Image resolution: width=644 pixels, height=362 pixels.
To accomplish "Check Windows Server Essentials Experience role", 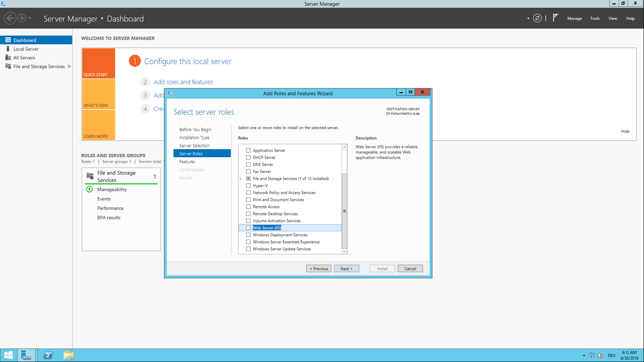I will [x=249, y=242].
